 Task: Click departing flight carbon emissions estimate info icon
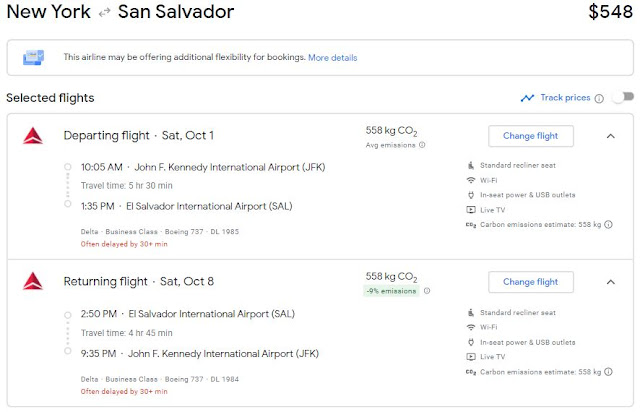[609, 225]
